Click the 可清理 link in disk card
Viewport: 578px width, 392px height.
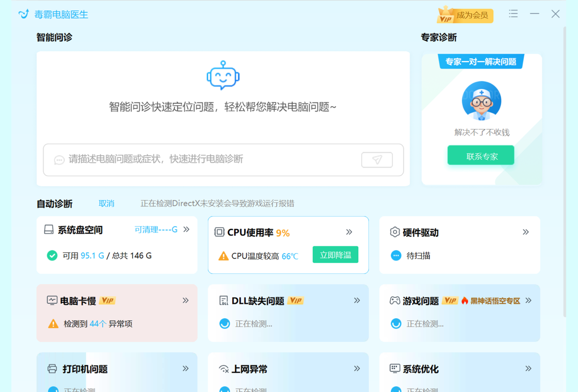(156, 230)
